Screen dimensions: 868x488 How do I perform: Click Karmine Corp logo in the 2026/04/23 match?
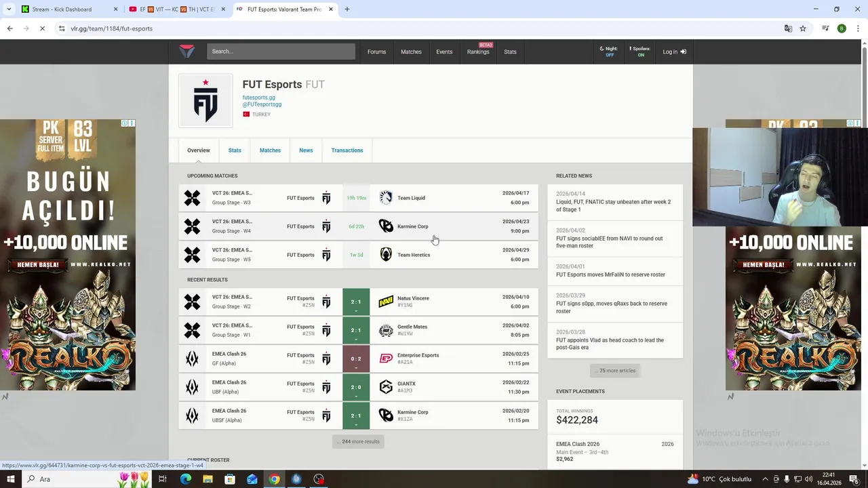(386, 226)
